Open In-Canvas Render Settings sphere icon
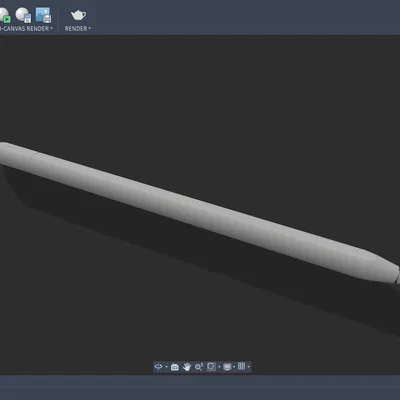 [23, 15]
